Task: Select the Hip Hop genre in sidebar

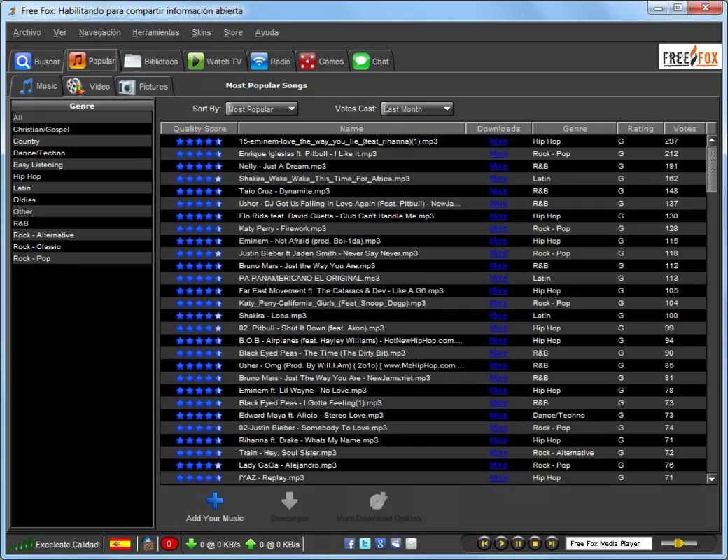Action: pyautogui.click(x=82, y=176)
